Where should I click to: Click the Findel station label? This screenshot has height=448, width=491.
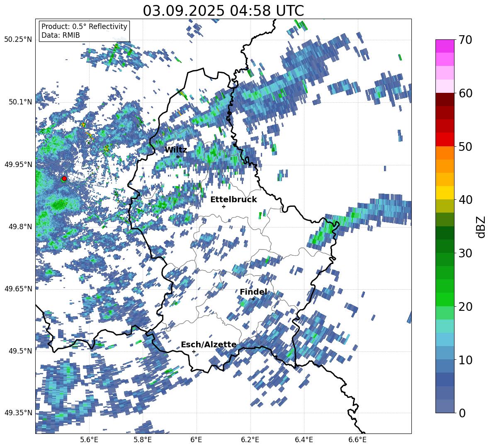(253, 292)
